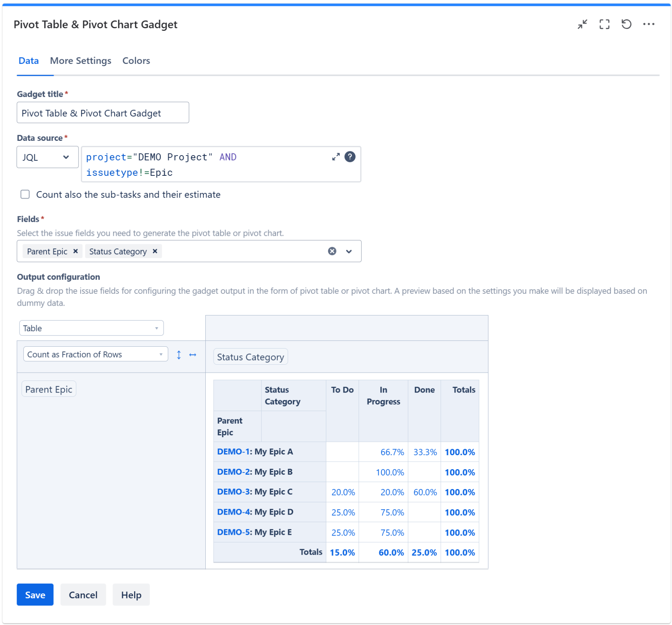
Task: Open the JQL data source dropdown
Action: [47, 157]
